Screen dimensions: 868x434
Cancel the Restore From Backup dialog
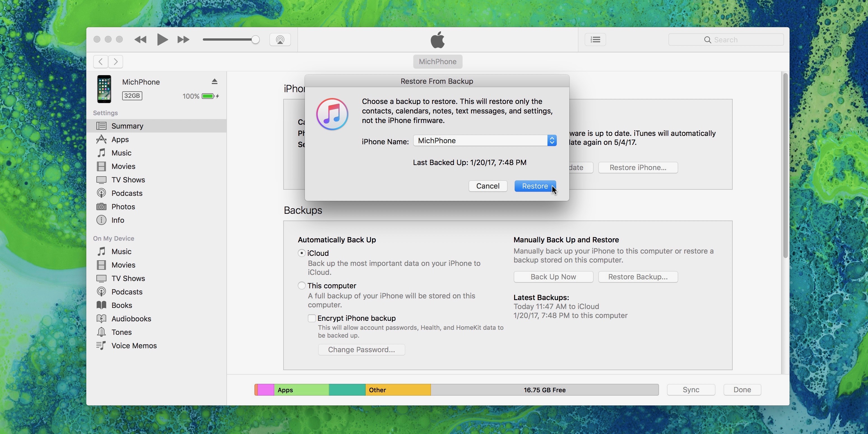pyautogui.click(x=488, y=186)
